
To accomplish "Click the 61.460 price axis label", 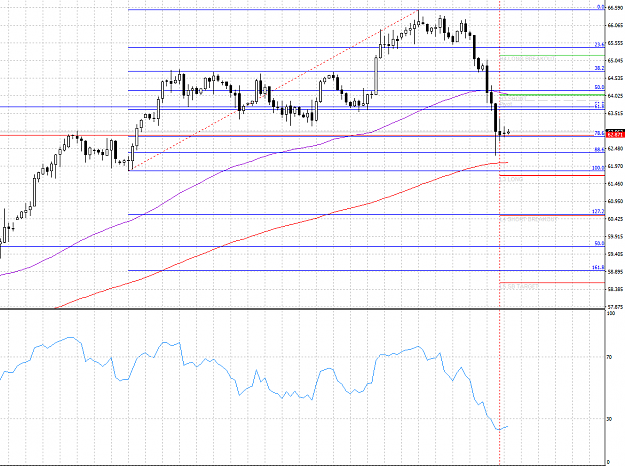I will (x=615, y=184).
